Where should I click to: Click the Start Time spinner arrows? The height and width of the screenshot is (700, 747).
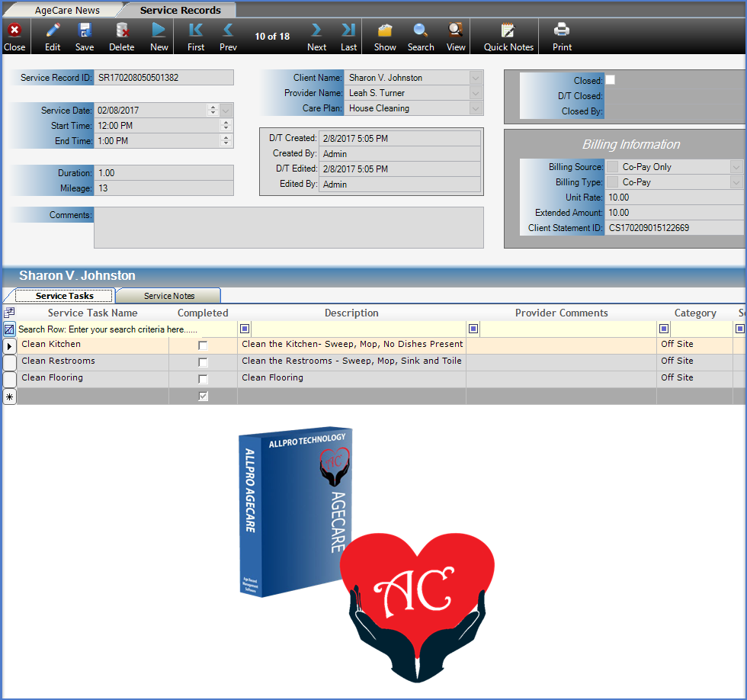(226, 126)
